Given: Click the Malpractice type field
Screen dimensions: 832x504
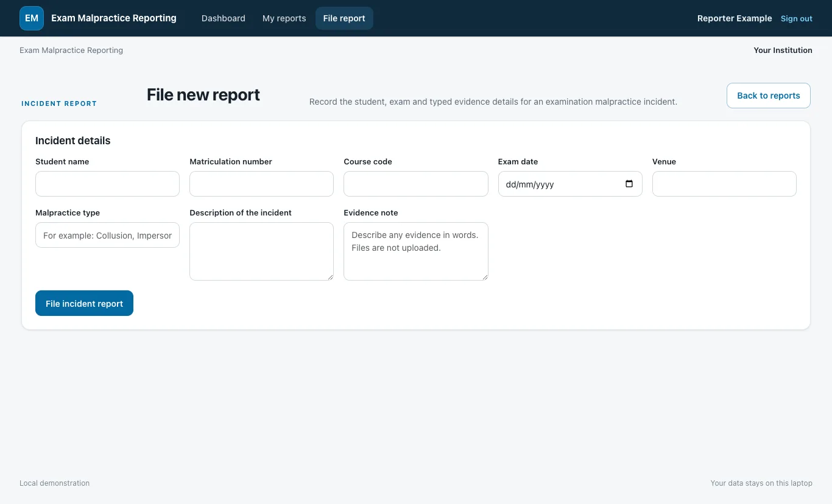Looking at the screenshot, I should pyautogui.click(x=107, y=235).
